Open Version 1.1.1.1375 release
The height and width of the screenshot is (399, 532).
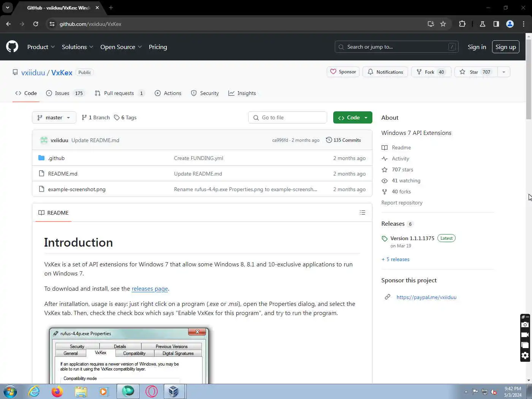tap(412, 238)
